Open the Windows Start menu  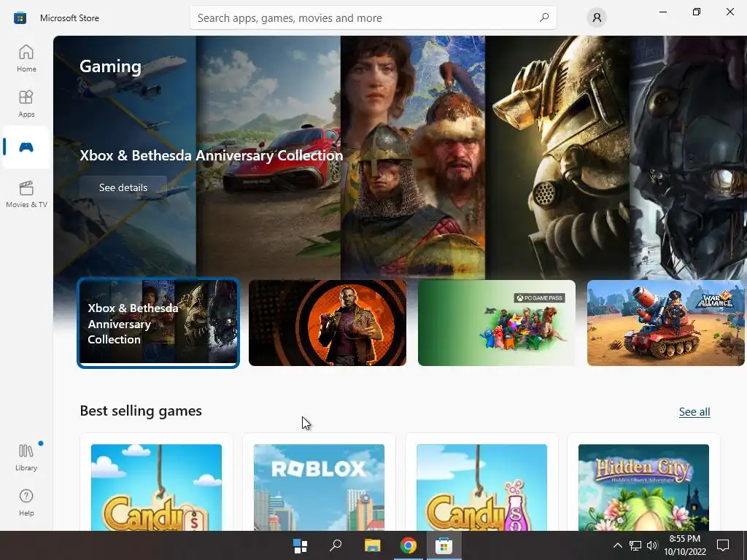click(300, 545)
